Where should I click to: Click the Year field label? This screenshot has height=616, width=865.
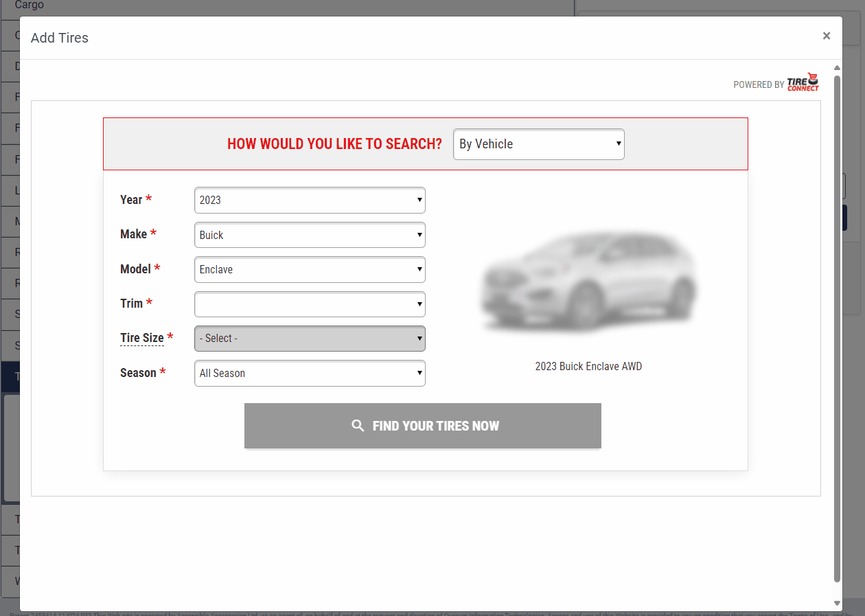pos(131,200)
